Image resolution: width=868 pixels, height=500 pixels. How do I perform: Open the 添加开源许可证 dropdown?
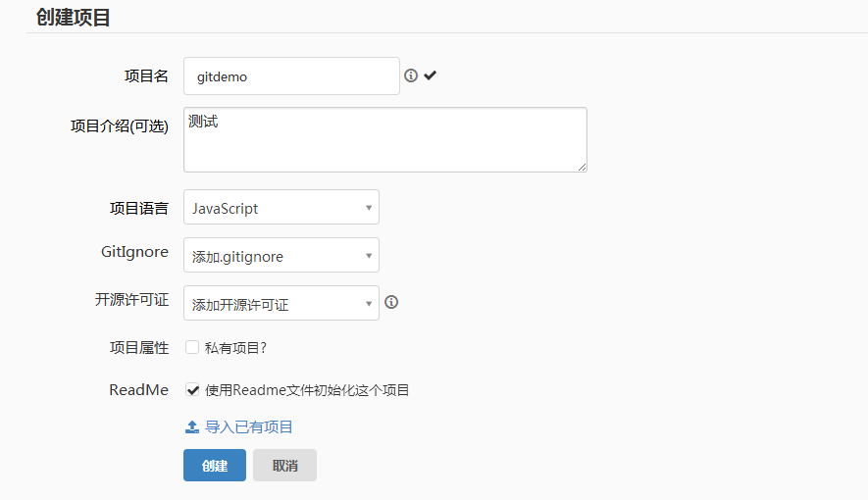(x=281, y=303)
